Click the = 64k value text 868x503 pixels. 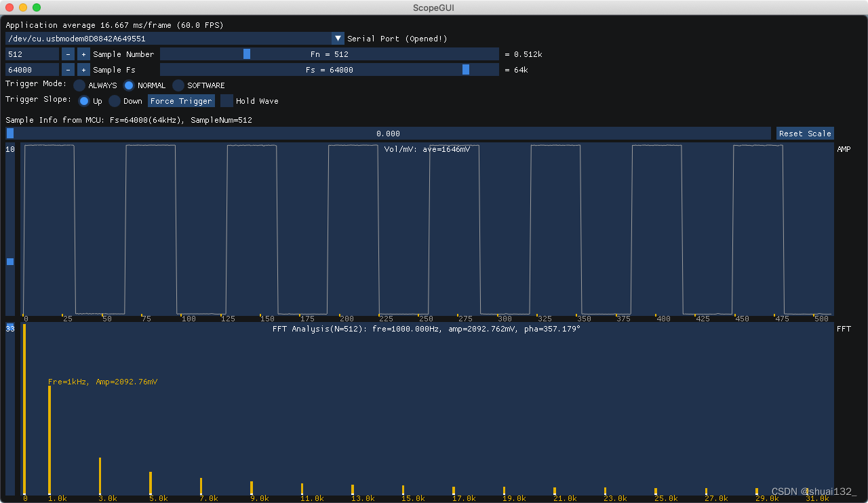pyautogui.click(x=517, y=70)
